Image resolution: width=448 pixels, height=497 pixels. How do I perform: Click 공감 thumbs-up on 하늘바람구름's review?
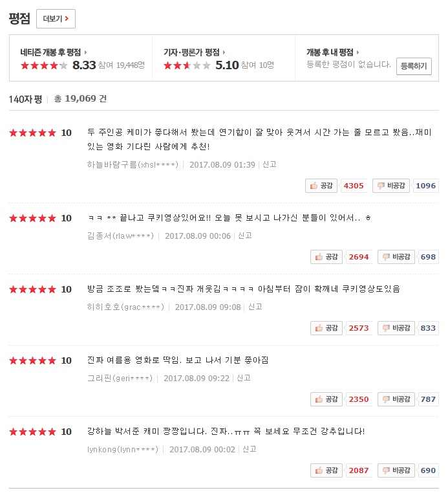click(x=322, y=186)
